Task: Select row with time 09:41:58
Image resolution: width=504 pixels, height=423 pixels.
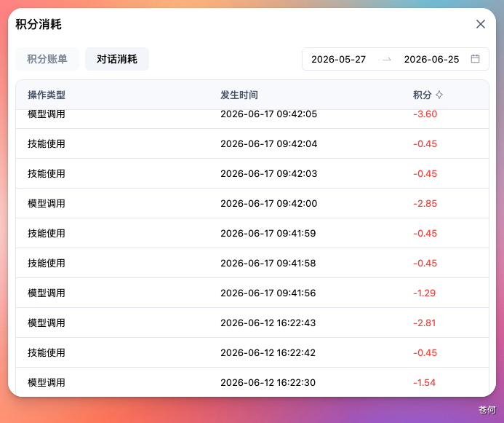Action: click(x=252, y=263)
